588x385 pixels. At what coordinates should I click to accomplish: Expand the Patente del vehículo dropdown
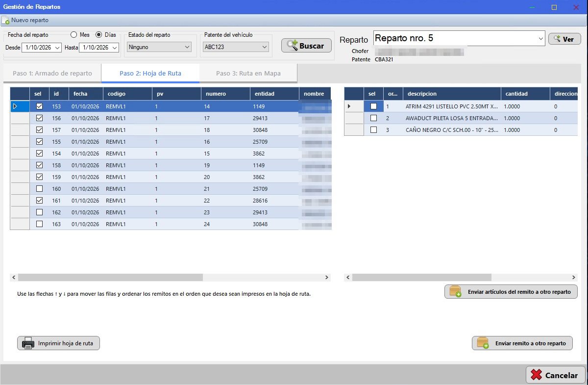[x=265, y=47]
